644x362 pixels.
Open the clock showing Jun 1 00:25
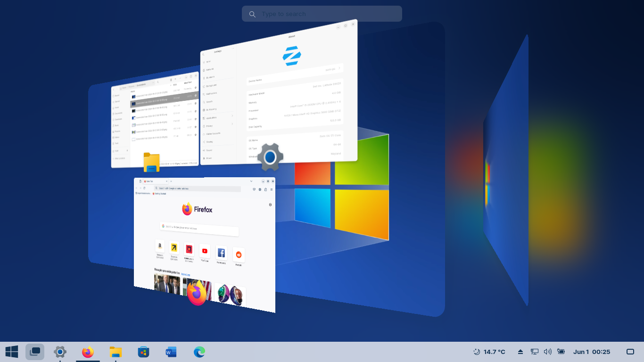click(592, 352)
